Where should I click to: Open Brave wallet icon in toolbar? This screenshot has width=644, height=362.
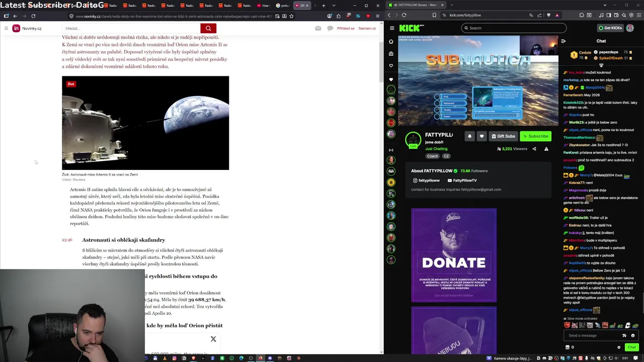617,15
